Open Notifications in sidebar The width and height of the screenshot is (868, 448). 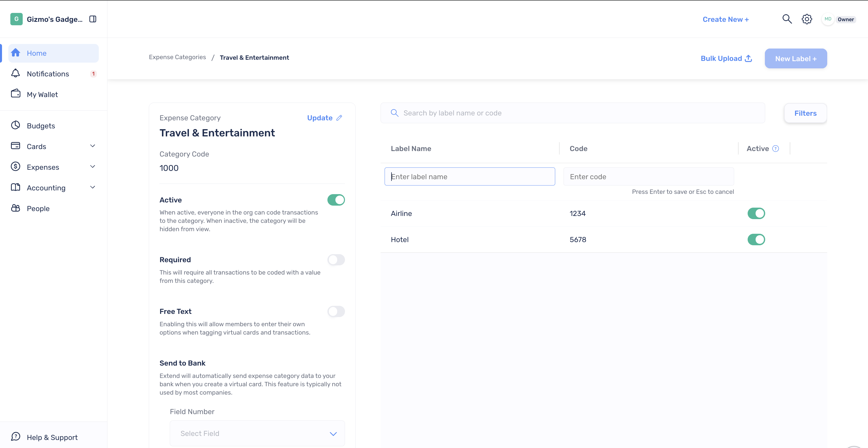coord(54,74)
